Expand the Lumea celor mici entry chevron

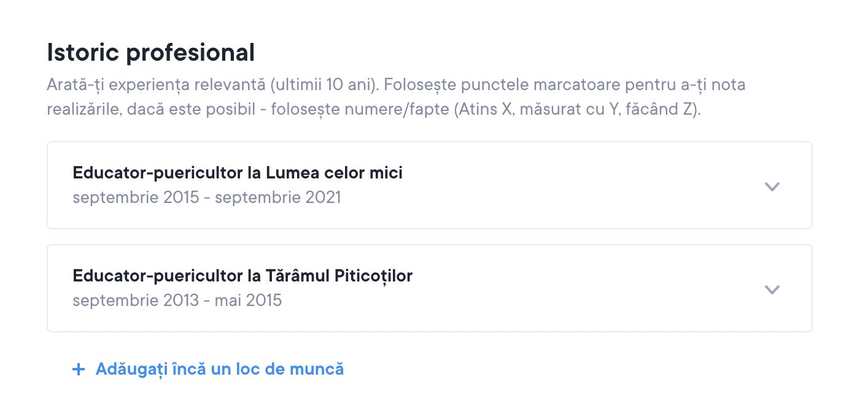pos(772,186)
